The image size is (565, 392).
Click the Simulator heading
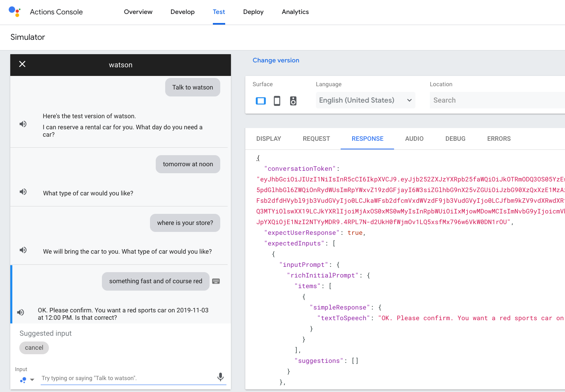(28, 37)
